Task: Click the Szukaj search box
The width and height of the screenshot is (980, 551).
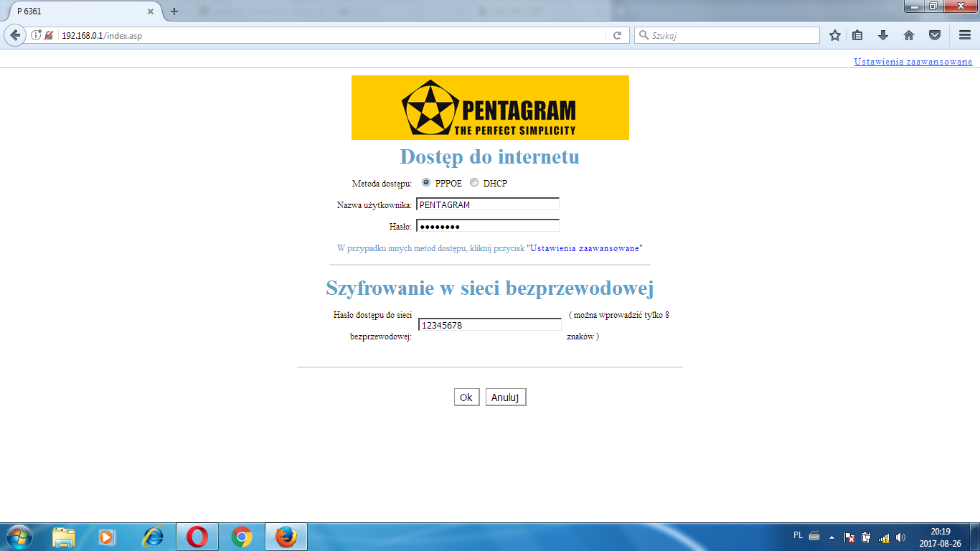Action: click(727, 35)
